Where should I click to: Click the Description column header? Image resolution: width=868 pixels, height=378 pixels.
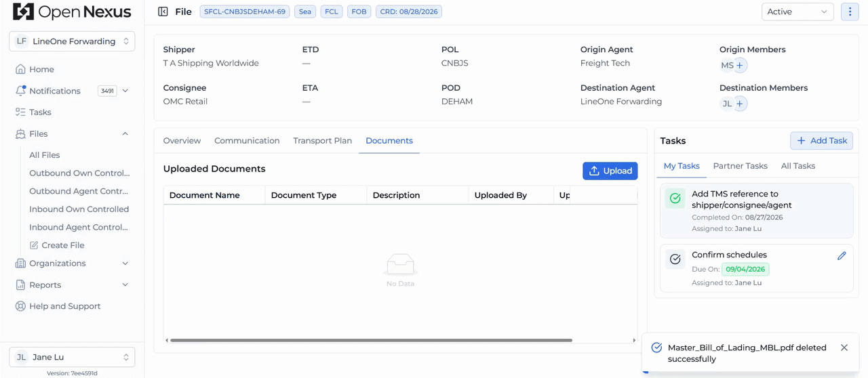(418, 195)
